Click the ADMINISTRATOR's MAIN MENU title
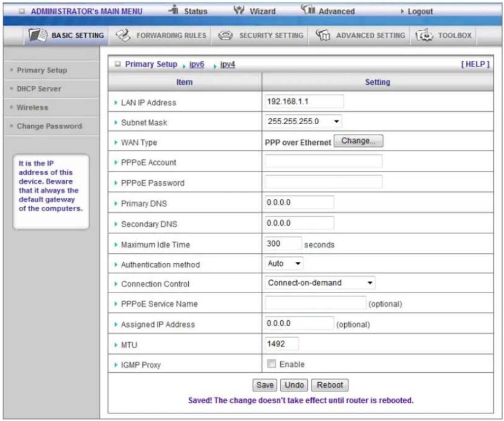Viewport: 504px width, 421px height. 87,11
